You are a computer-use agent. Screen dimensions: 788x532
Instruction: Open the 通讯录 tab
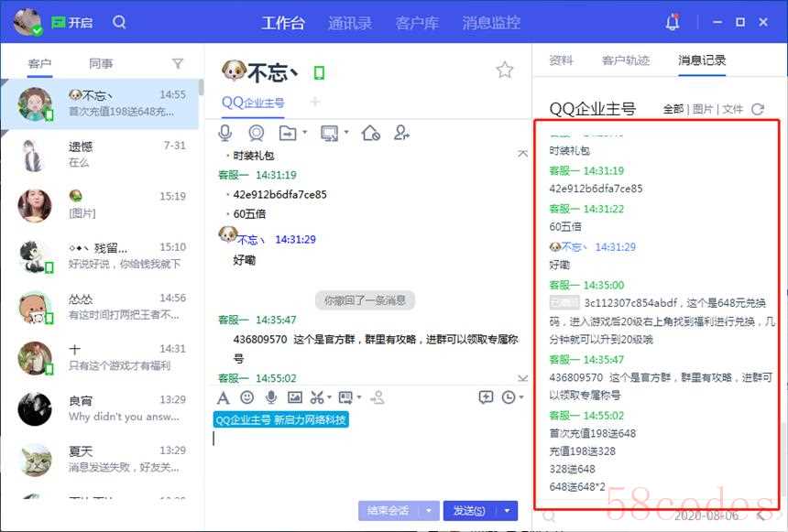point(350,23)
